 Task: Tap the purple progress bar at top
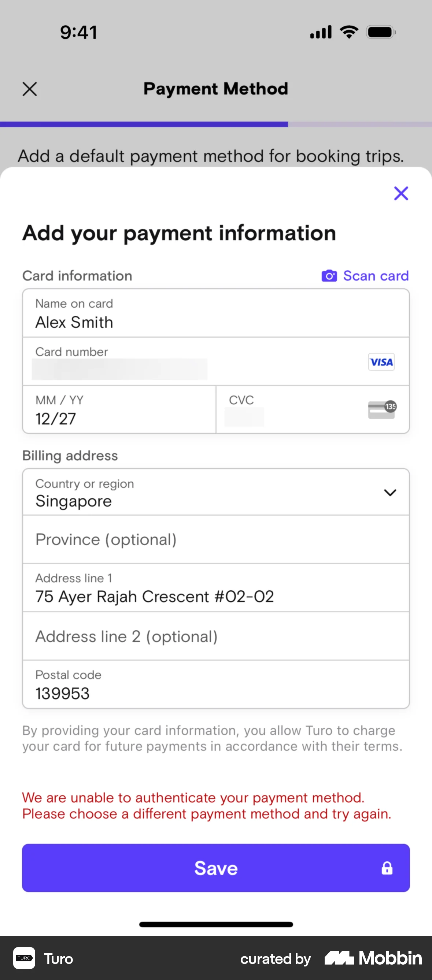click(144, 125)
